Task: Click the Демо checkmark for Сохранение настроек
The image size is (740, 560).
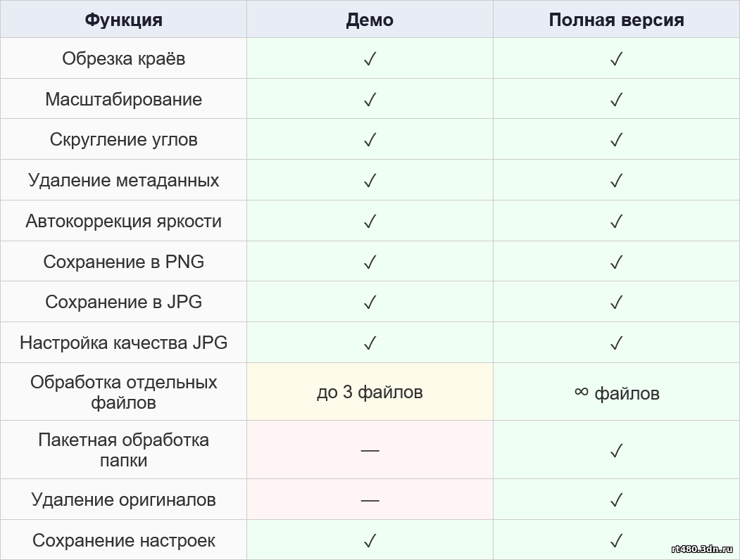Action: [370, 540]
